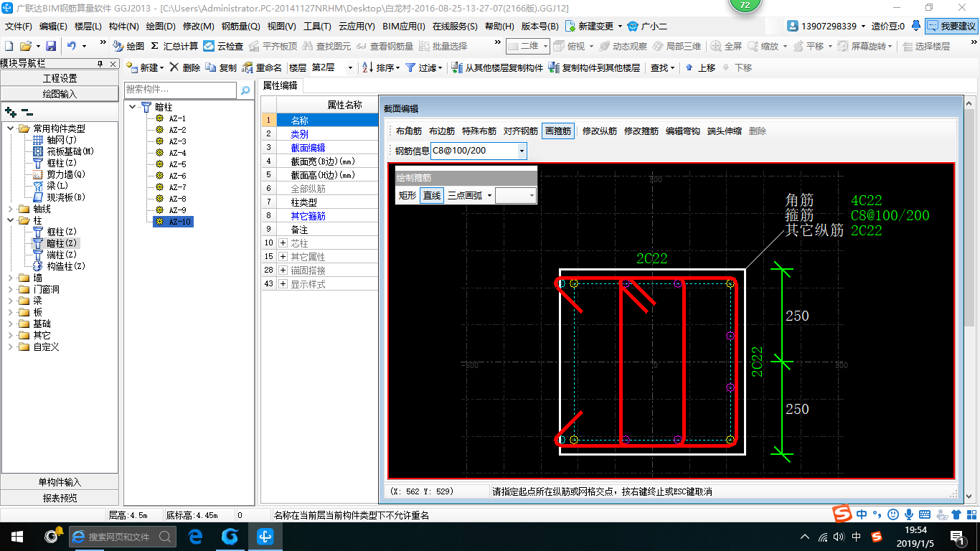
Task: Click 删除 delete component button
Action: click(x=185, y=67)
